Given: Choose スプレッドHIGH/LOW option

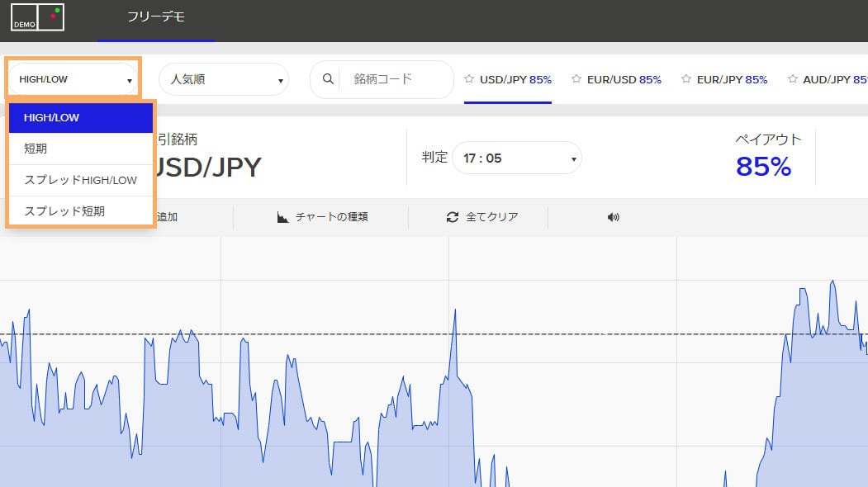Looking at the screenshot, I should (81, 180).
